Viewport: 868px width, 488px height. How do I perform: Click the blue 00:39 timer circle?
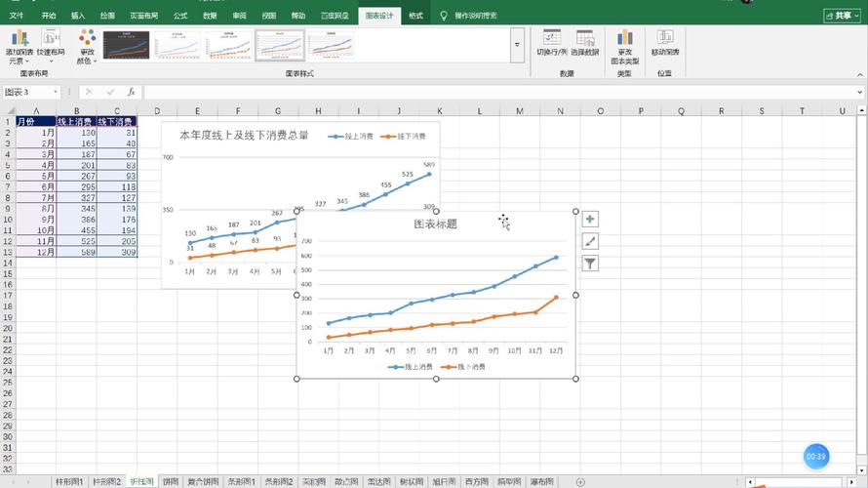click(x=816, y=457)
